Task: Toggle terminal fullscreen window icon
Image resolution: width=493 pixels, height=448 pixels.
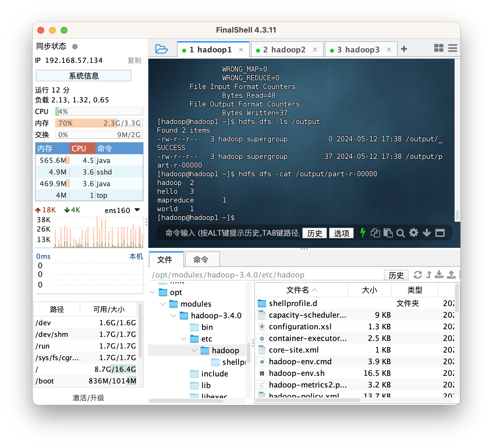Action: click(440, 233)
